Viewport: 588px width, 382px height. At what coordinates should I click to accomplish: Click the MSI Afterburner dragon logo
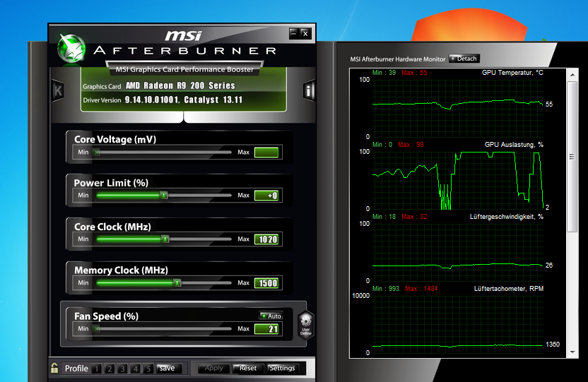(71, 48)
